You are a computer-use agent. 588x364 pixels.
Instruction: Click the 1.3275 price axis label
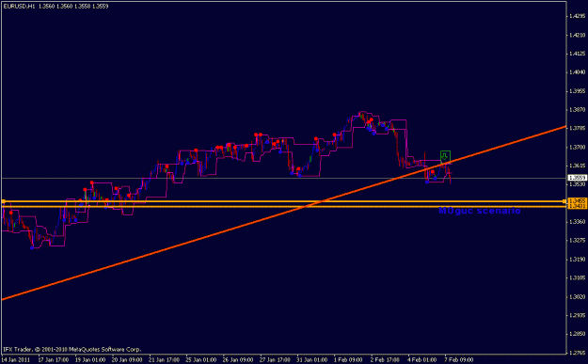pos(577,240)
